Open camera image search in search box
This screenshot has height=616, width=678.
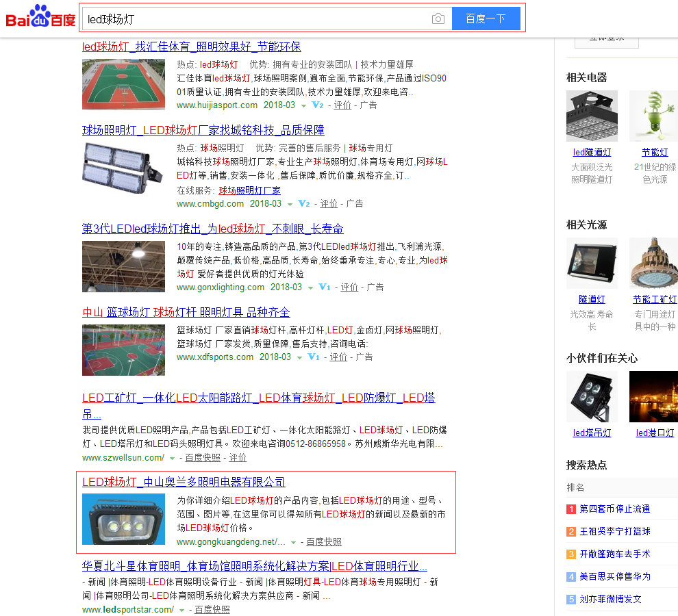pyautogui.click(x=438, y=18)
